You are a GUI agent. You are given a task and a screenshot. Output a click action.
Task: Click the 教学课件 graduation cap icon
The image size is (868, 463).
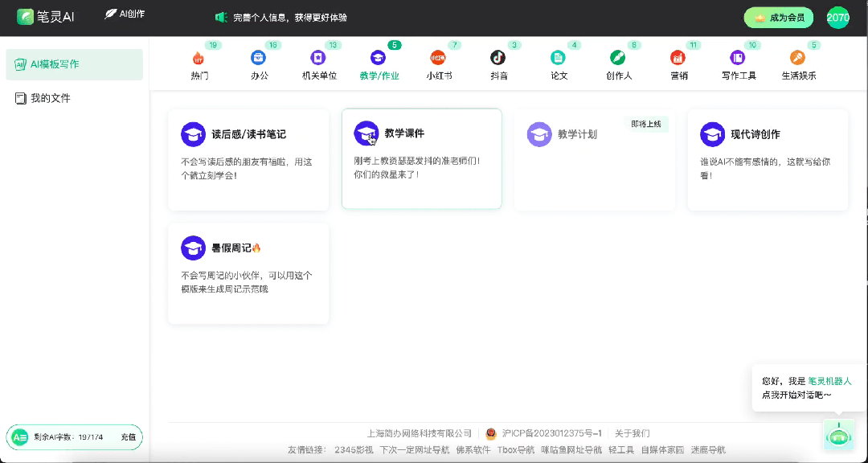pyautogui.click(x=367, y=133)
